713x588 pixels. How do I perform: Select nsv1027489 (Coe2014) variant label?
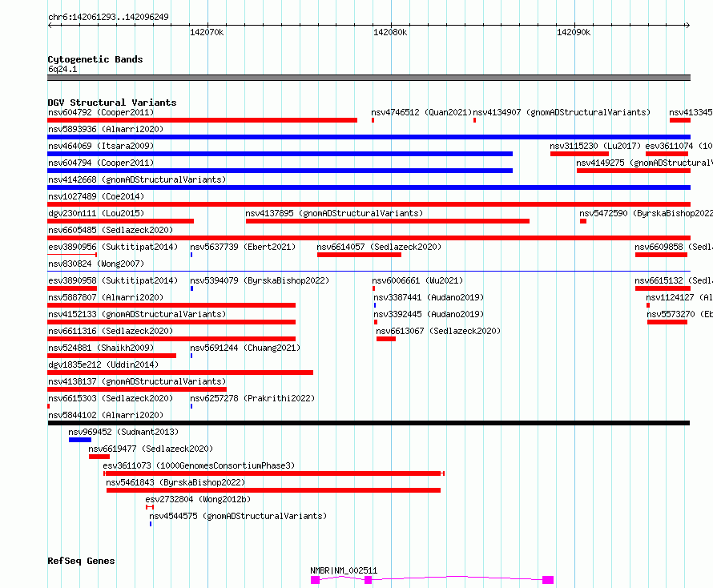click(x=96, y=196)
